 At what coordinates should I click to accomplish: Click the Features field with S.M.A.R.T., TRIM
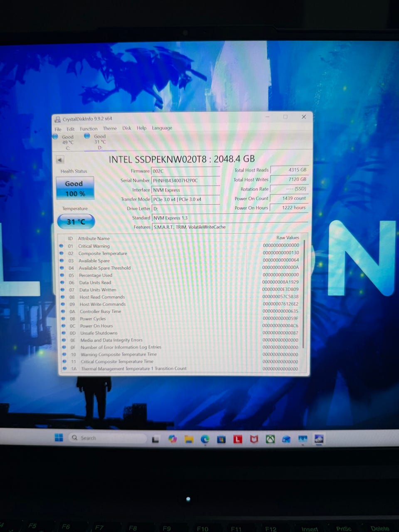click(230, 227)
